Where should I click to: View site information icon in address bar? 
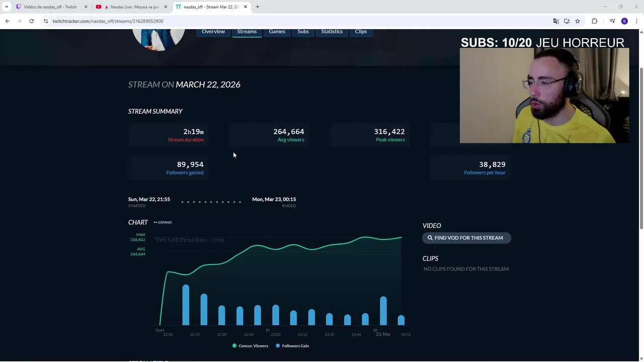[46, 21]
